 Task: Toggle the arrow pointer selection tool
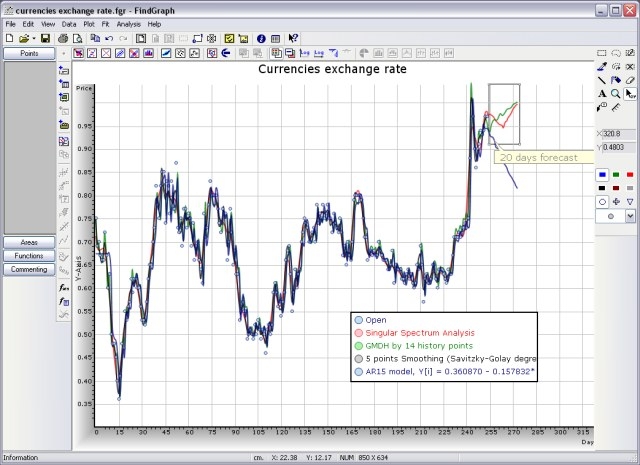point(630,94)
